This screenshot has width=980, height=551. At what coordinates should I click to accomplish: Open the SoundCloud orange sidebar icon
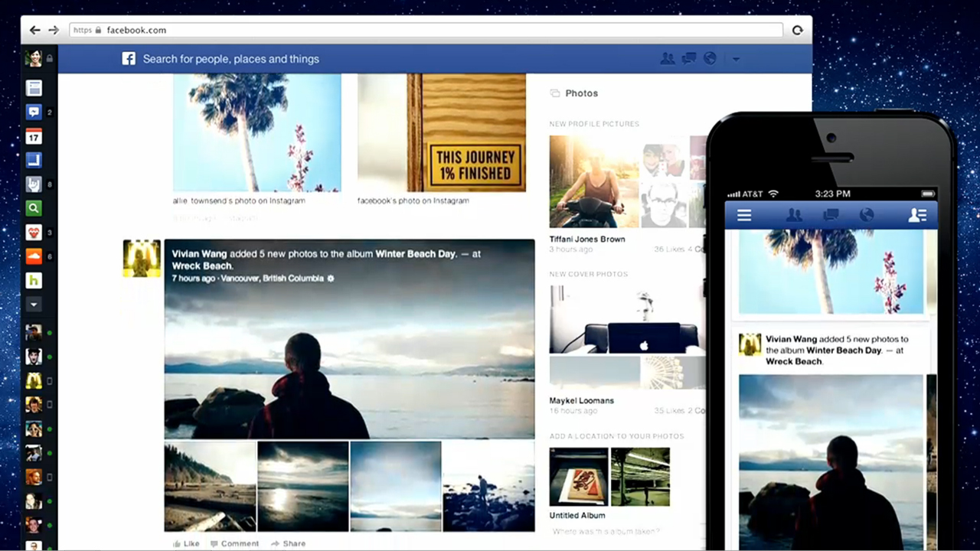[34, 256]
